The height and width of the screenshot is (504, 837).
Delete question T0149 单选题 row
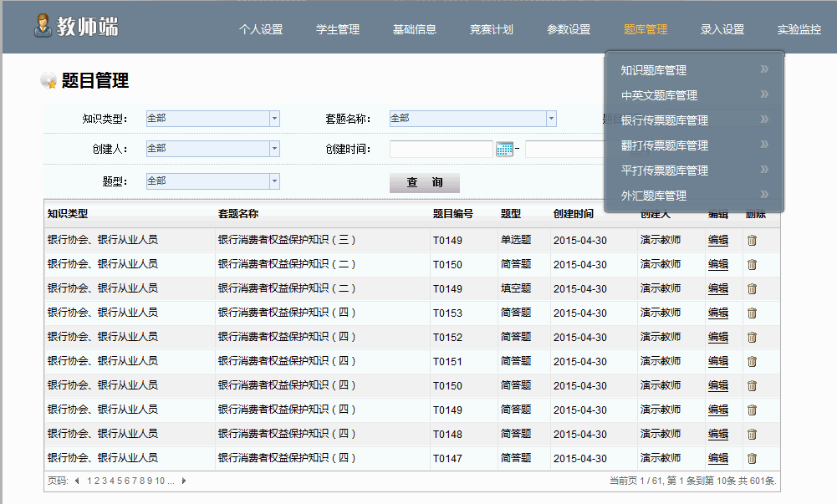click(752, 240)
